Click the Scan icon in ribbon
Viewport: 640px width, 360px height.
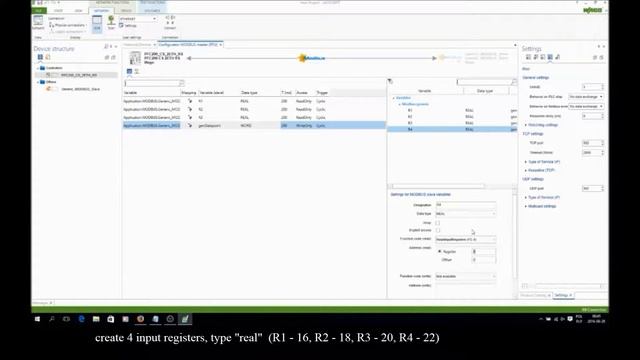(x=111, y=22)
